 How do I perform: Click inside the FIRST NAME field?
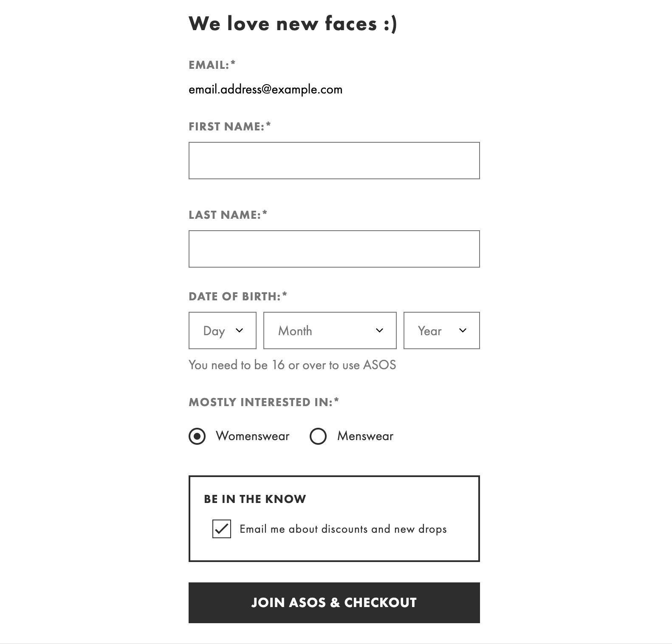(x=334, y=161)
